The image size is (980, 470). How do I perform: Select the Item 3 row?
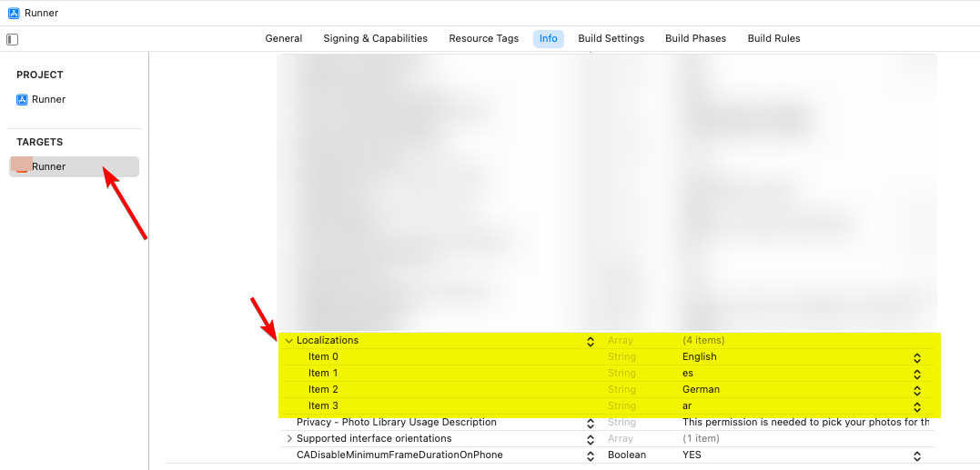tap(609, 405)
